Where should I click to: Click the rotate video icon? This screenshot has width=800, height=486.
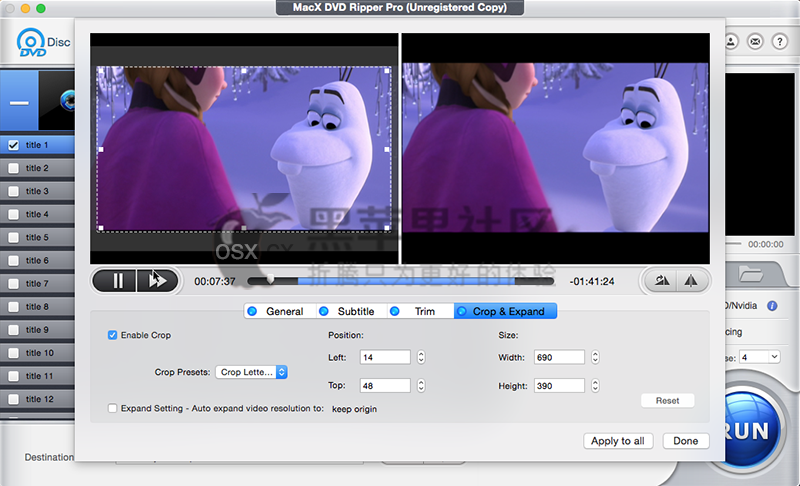pyautogui.click(x=662, y=281)
